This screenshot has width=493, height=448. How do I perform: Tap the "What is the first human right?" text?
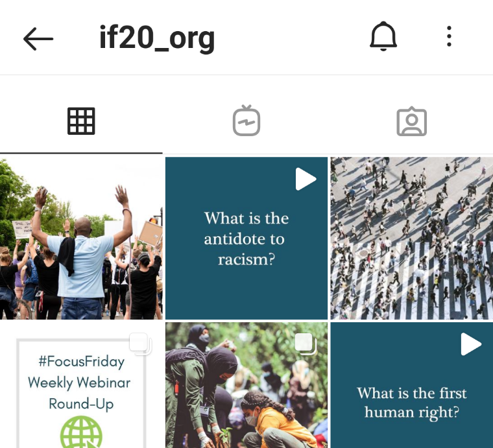coord(412,403)
